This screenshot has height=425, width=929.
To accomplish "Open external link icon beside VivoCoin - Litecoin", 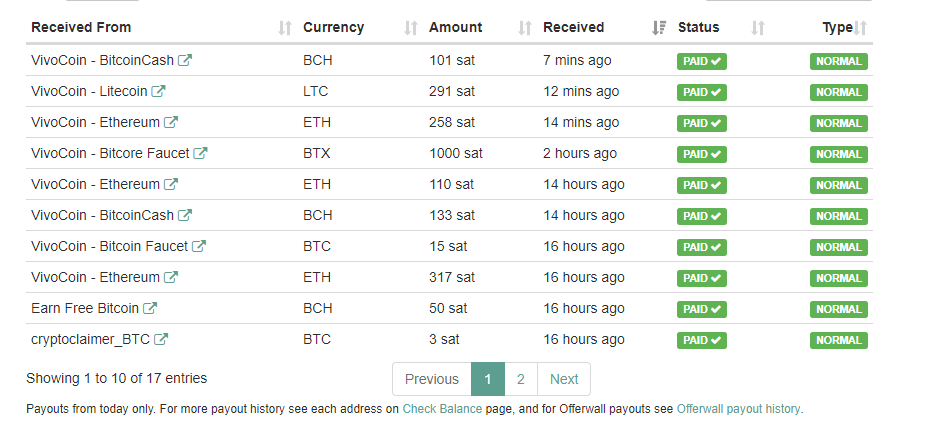I will click(158, 91).
